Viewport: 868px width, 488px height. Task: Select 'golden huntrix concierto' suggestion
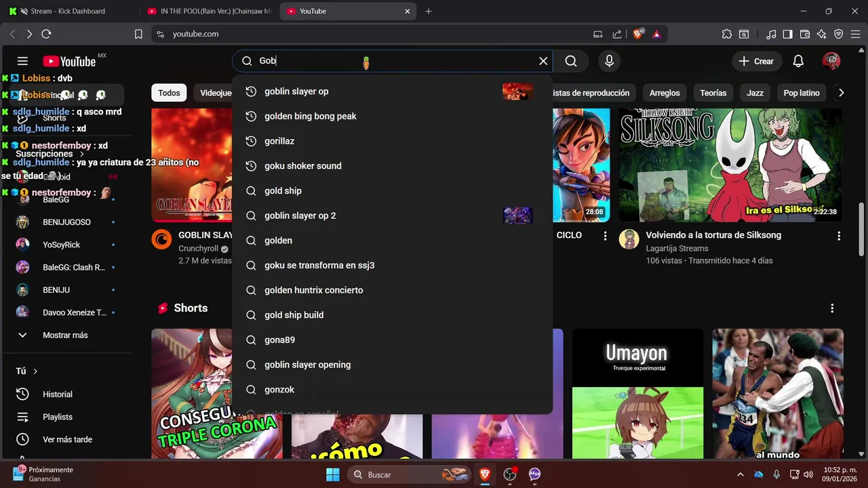(x=392, y=290)
